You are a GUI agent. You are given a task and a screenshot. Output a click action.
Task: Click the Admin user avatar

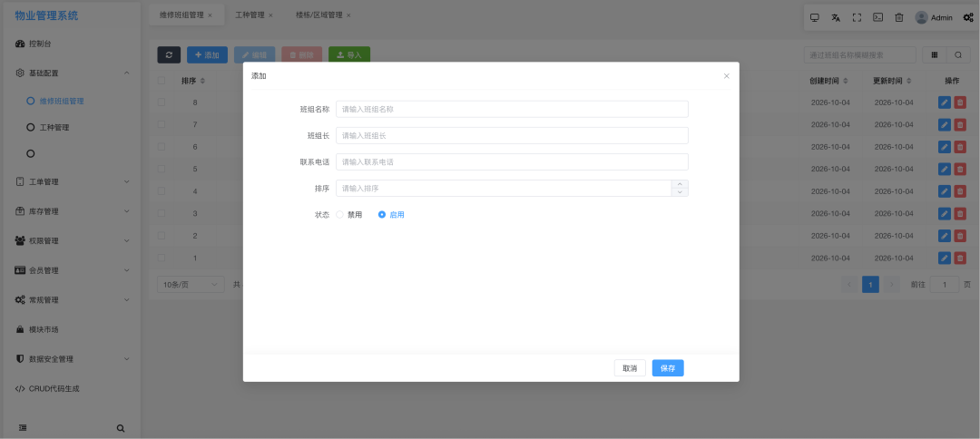921,17
